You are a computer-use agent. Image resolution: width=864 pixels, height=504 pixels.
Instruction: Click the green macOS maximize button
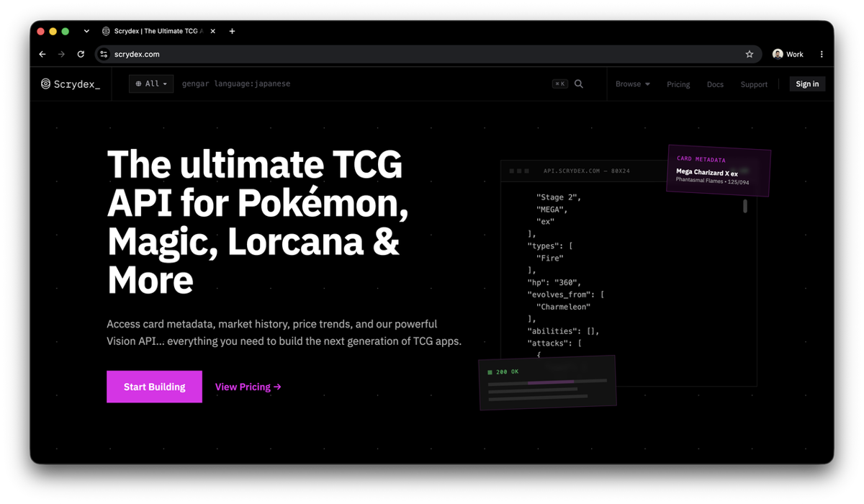[x=66, y=31]
